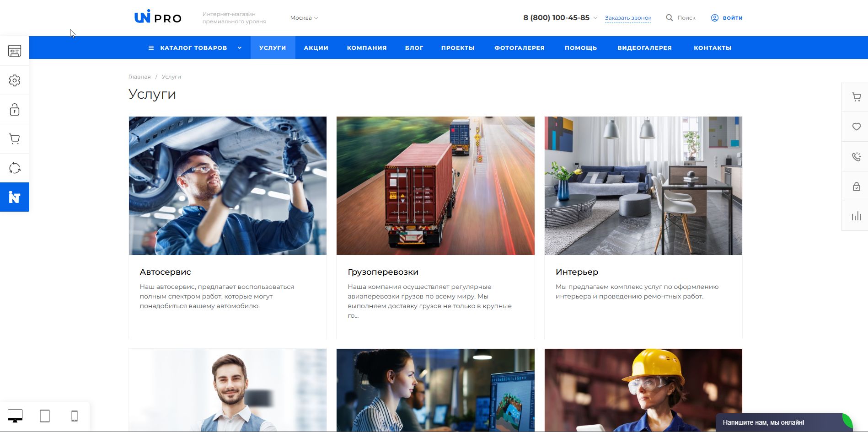Open the Акции menu item
The width and height of the screenshot is (868, 432).
tap(316, 48)
